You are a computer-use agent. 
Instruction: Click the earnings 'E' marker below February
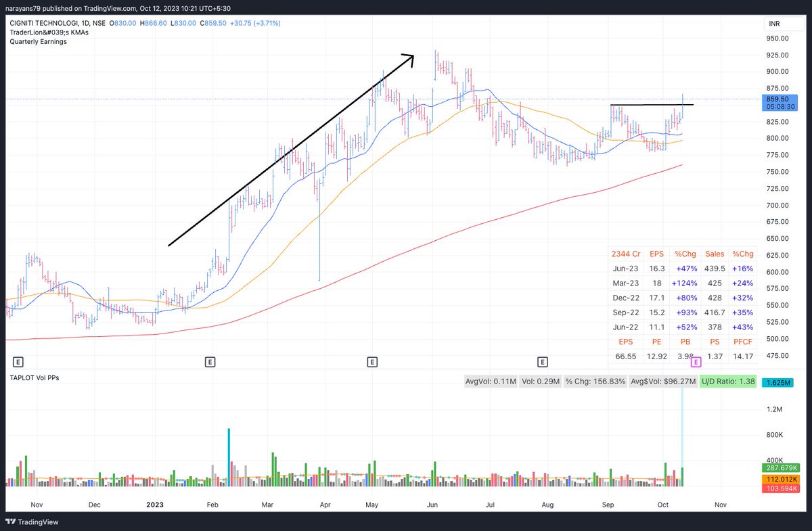click(210, 362)
